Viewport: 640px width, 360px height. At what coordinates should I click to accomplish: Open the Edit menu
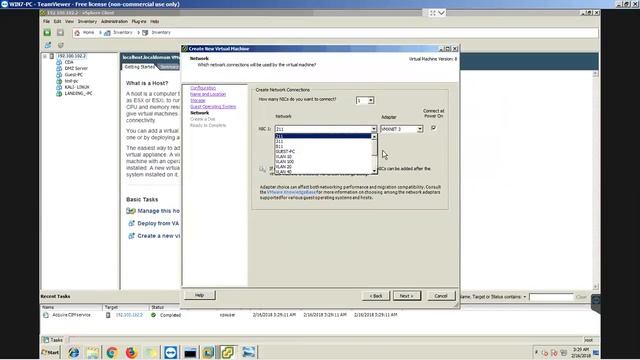(58, 21)
